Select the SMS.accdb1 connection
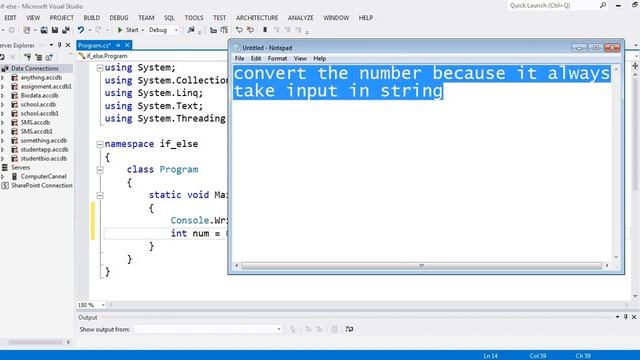640x360 pixels. [36, 131]
